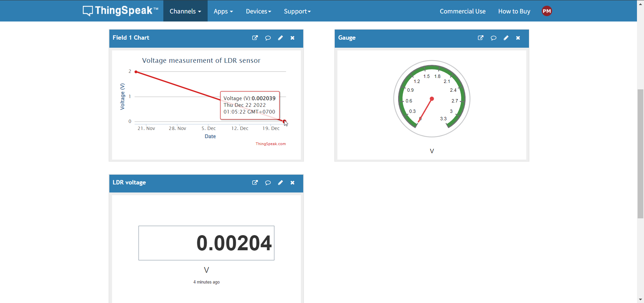This screenshot has height=303, width=644.
Task: Click the last data point on chart
Action: point(284,121)
